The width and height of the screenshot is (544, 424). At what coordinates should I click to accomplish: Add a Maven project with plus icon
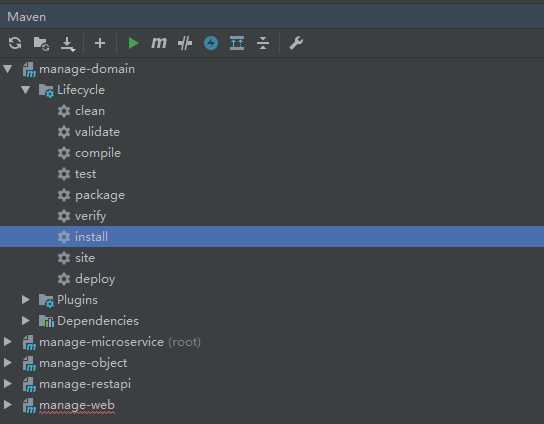pyautogui.click(x=100, y=43)
